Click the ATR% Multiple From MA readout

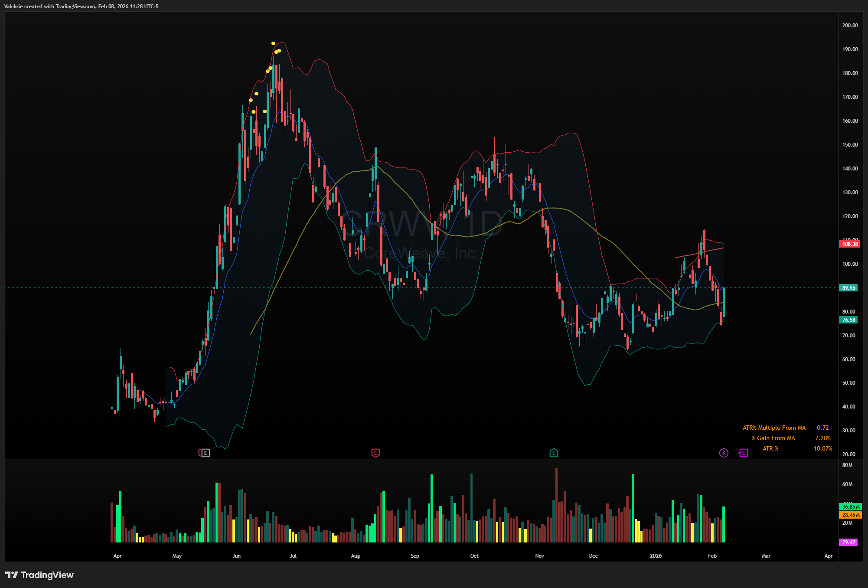pyautogui.click(x=774, y=428)
